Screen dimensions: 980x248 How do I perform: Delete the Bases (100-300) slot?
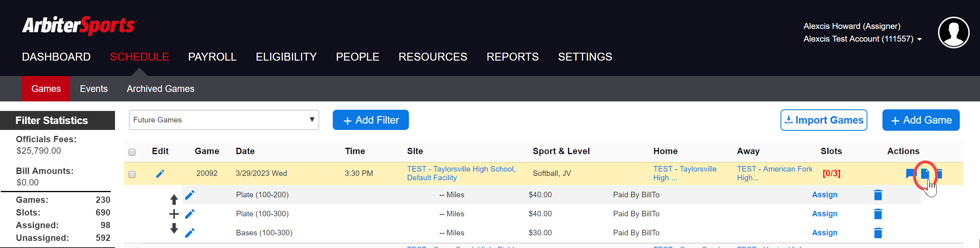pos(878,233)
